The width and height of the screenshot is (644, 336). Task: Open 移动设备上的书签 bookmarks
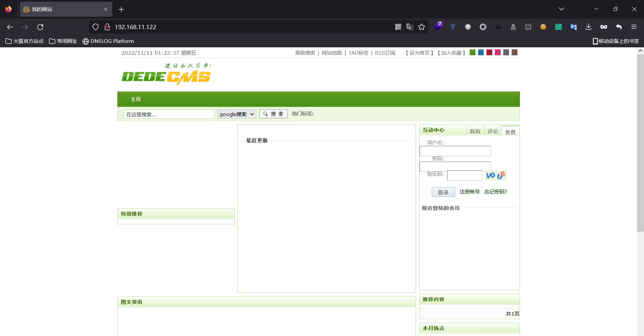point(616,41)
